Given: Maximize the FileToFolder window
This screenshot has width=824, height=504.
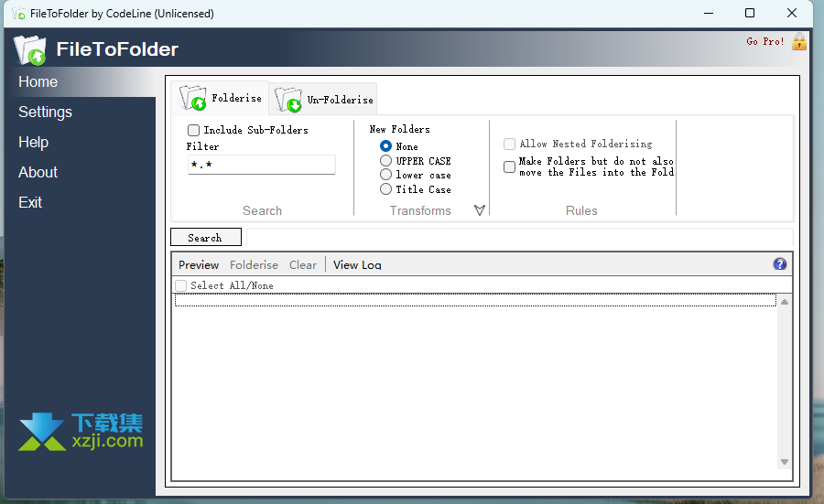Looking at the screenshot, I should point(750,13).
